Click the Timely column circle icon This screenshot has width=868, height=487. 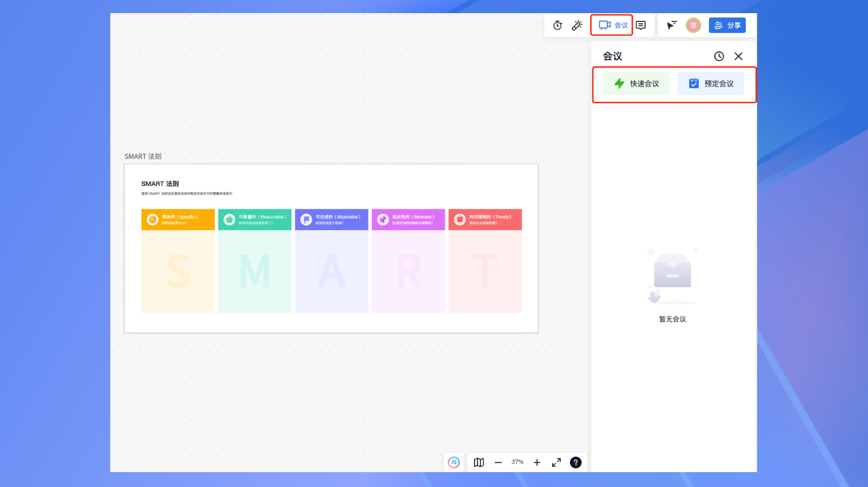point(460,219)
